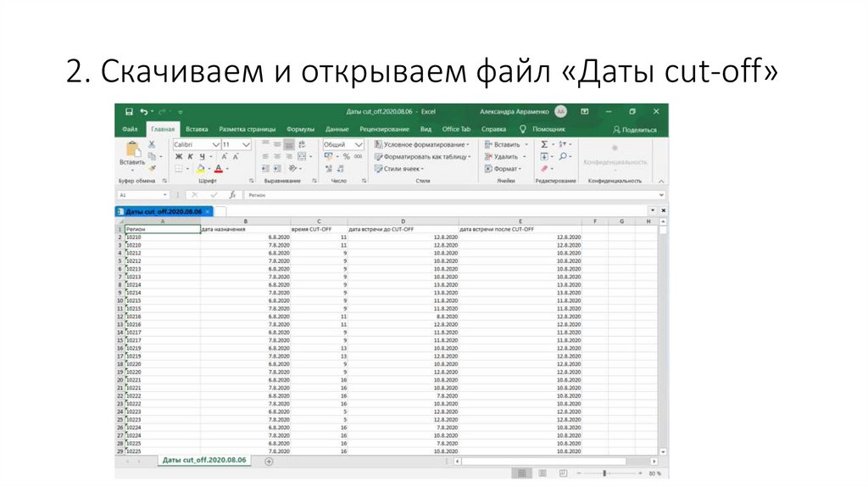The image size is (868, 487).
Task: Select column D header
Action: 403,221
